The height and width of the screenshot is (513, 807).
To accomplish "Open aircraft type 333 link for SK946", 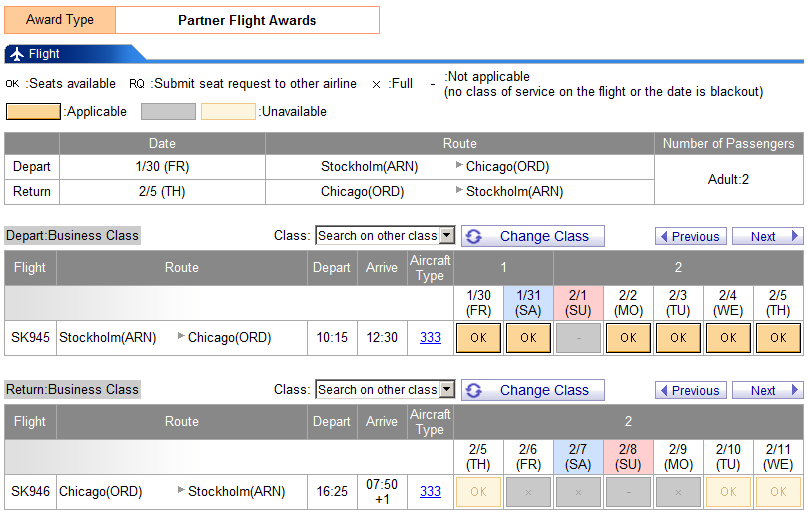I will click(430, 492).
